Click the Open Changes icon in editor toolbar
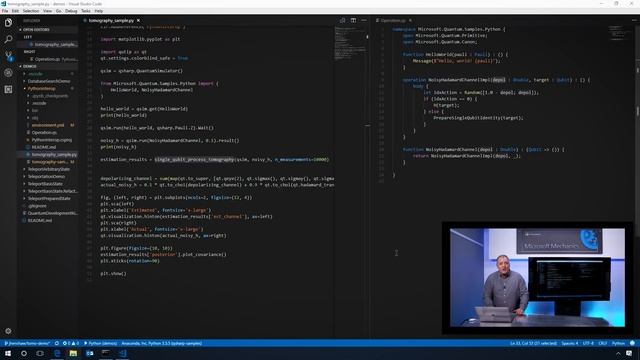 click(342, 20)
